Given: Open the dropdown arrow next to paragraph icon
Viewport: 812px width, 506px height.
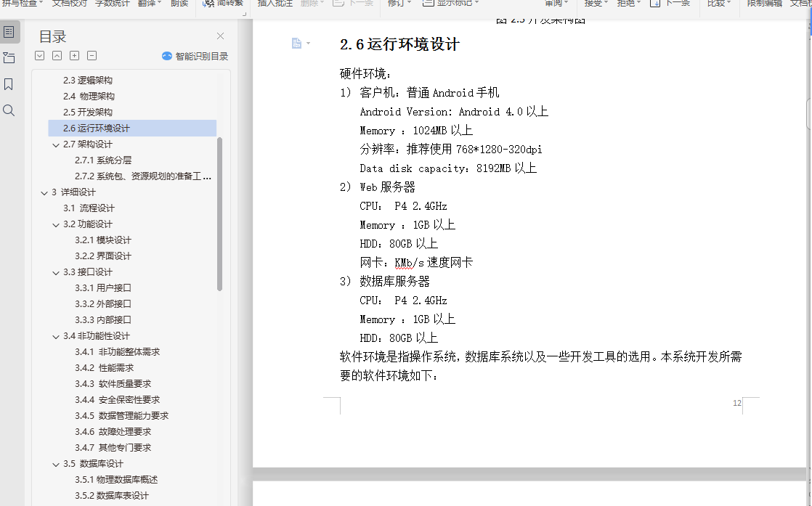Looking at the screenshot, I should tap(309, 44).
